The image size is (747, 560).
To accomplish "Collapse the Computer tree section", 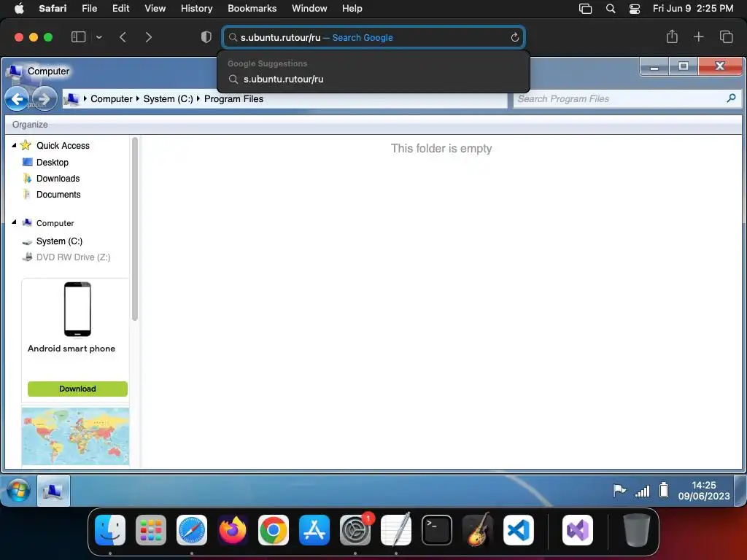I will (14, 222).
